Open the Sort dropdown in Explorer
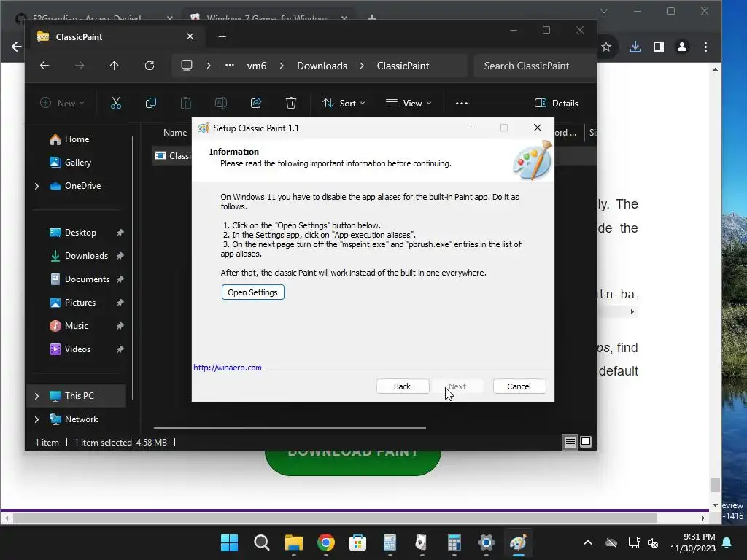The height and width of the screenshot is (560, 747). pyautogui.click(x=344, y=104)
